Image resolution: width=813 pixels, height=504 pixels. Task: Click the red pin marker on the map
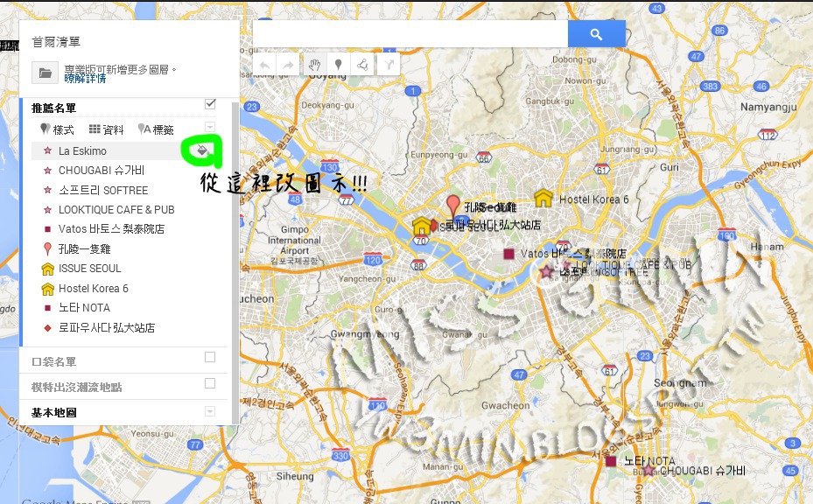tap(453, 206)
